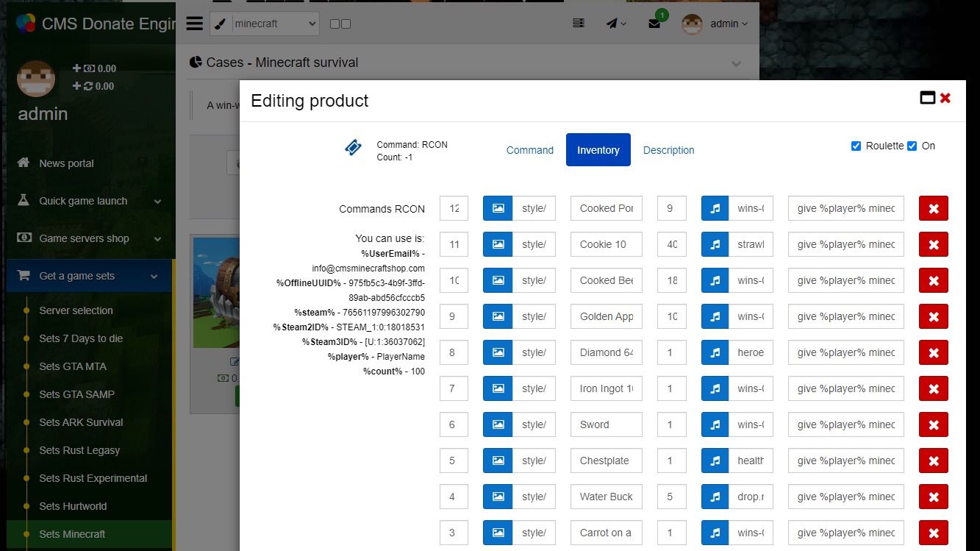Toggle the layout switch next to theme dropdown
This screenshot has width=980, height=551.
point(340,24)
